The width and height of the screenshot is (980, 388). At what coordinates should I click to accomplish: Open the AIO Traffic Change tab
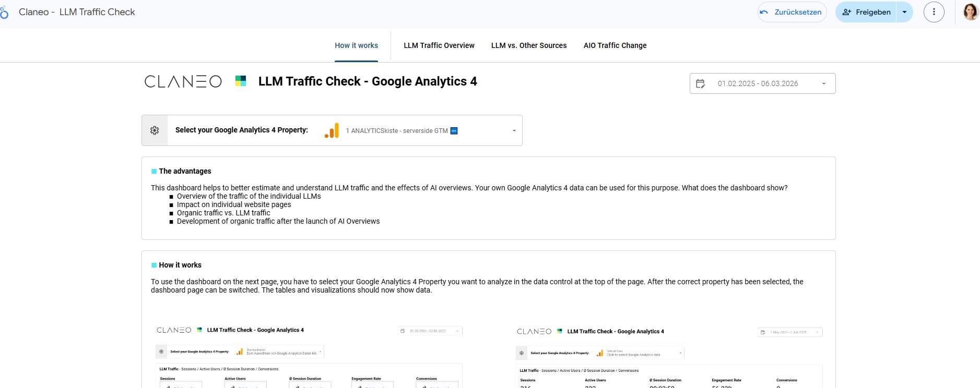[x=615, y=45]
